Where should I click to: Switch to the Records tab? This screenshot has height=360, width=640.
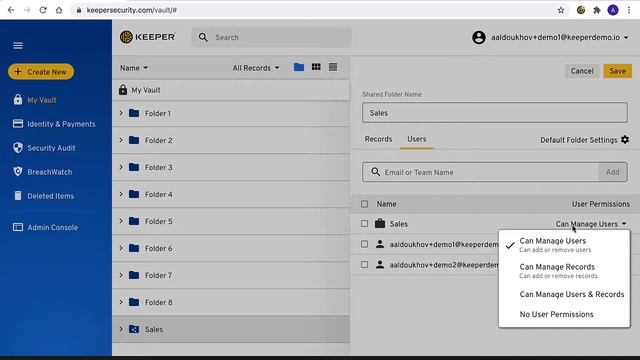(378, 139)
